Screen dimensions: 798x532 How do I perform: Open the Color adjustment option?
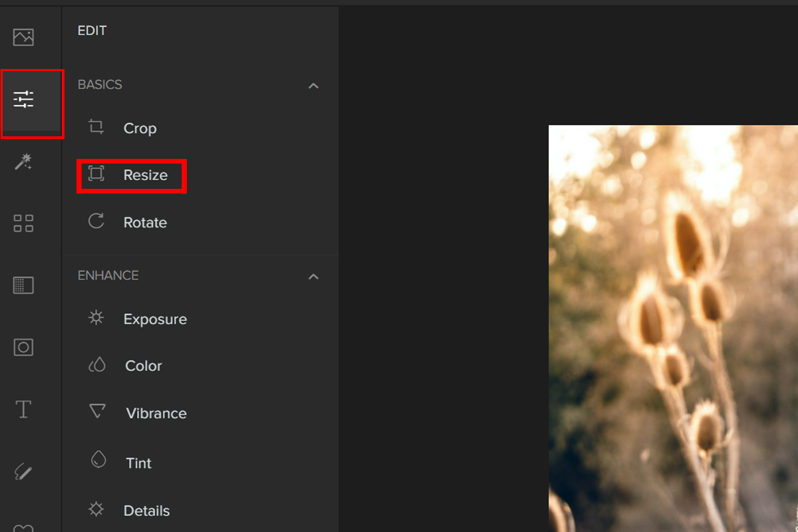[143, 366]
